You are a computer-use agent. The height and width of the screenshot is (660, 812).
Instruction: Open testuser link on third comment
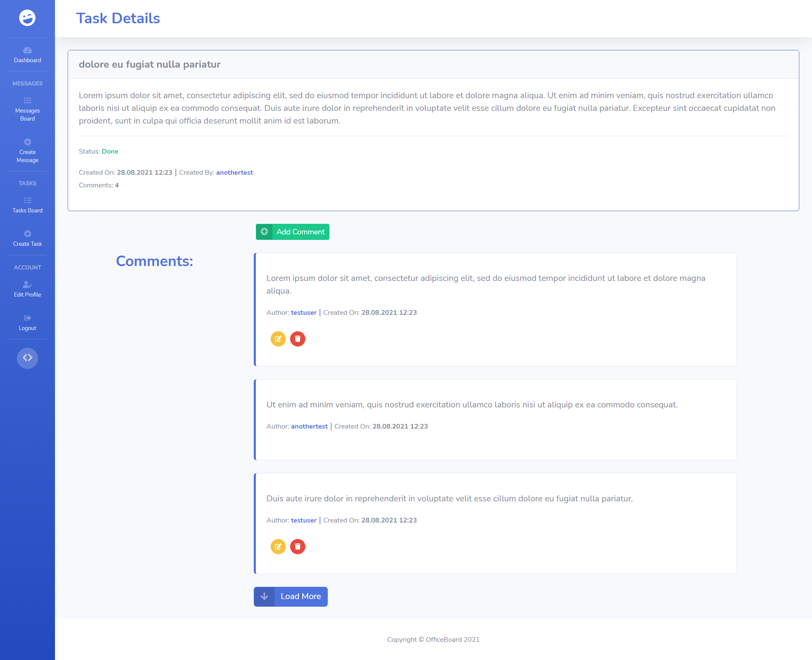(x=304, y=520)
